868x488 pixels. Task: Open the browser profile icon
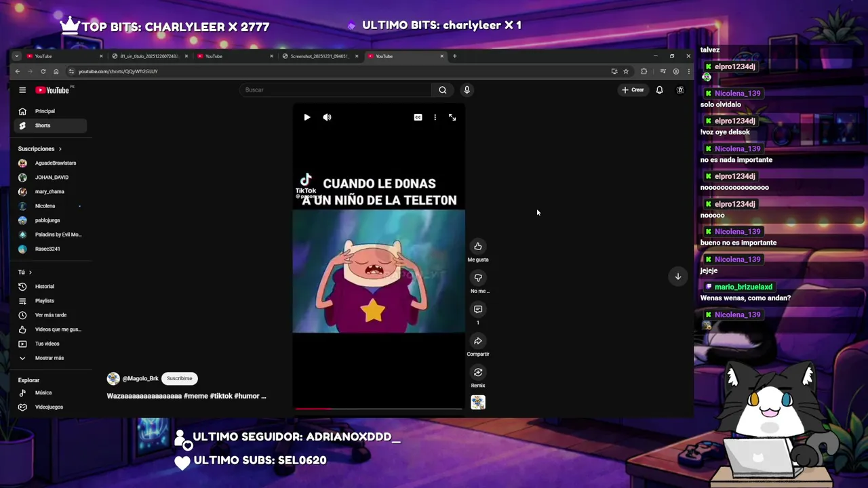coord(675,71)
